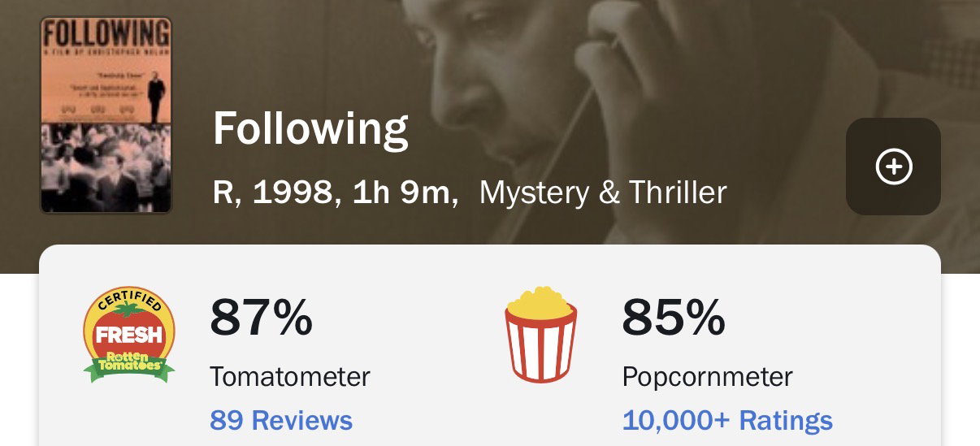980x446 pixels.
Task: Click the Following movie title heading
Action: click(310, 130)
